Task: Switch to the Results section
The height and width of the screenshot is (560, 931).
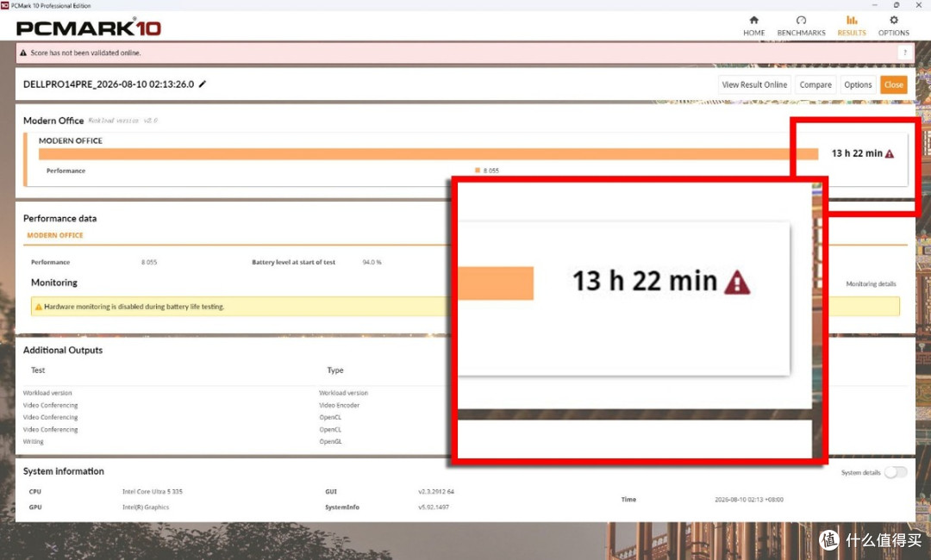Action: click(x=852, y=26)
